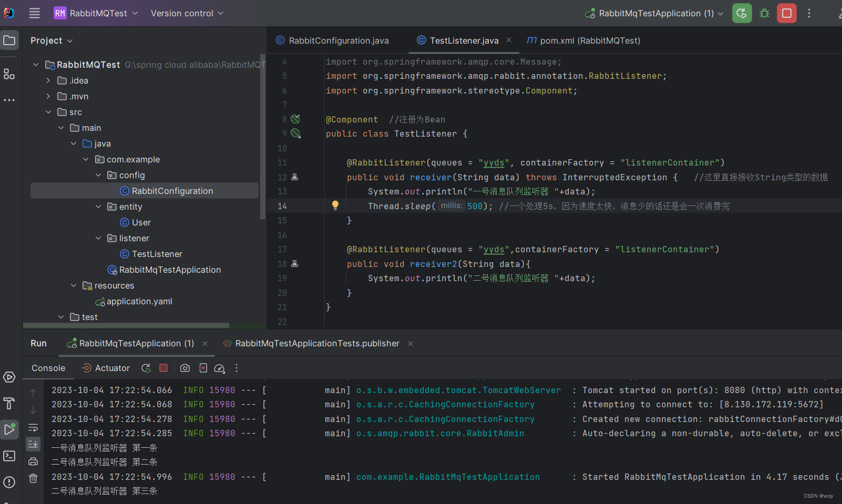Click the project tree vertical scrollbar
This screenshot has height=504, width=842.
(263, 137)
